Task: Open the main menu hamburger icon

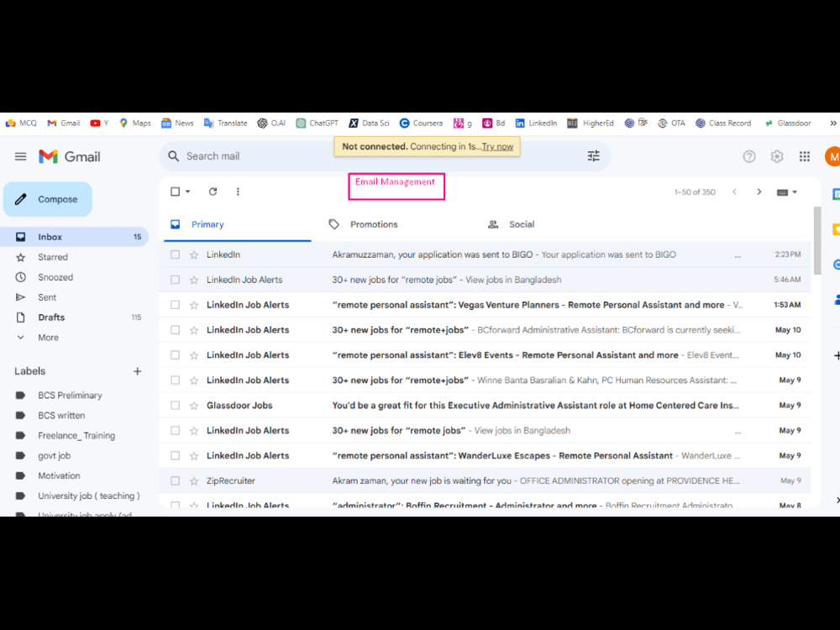Action: 20,156
